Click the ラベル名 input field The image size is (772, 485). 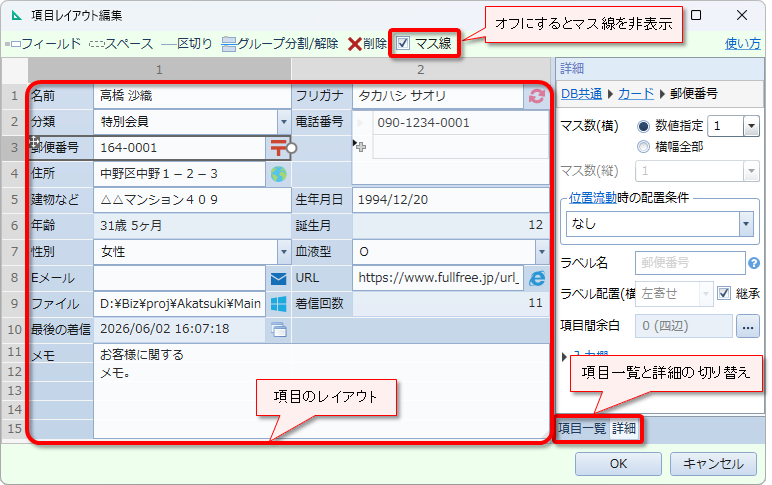[x=690, y=263]
